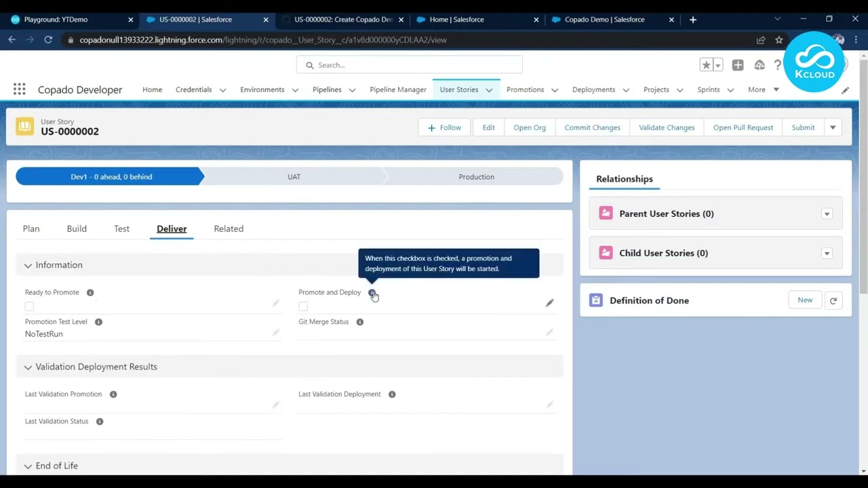Edit Ready to Promote with pencil icon
The height and width of the screenshot is (488, 868).
coord(275,303)
